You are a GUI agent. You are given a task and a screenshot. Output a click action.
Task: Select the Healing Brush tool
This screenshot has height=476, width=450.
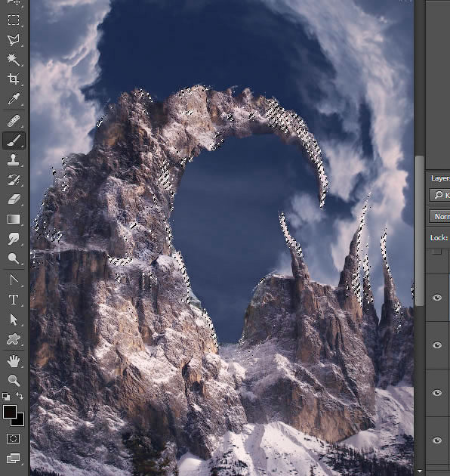pyautogui.click(x=14, y=121)
